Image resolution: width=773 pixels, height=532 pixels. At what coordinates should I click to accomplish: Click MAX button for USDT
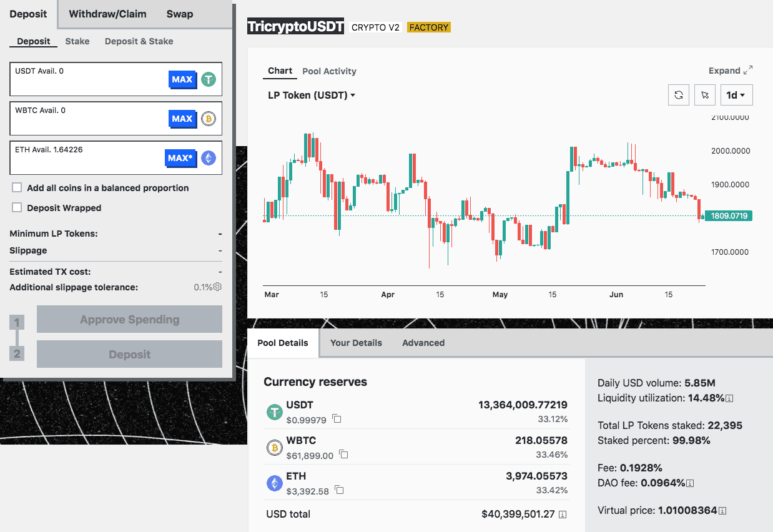pyautogui.click(x=182, y=79)
